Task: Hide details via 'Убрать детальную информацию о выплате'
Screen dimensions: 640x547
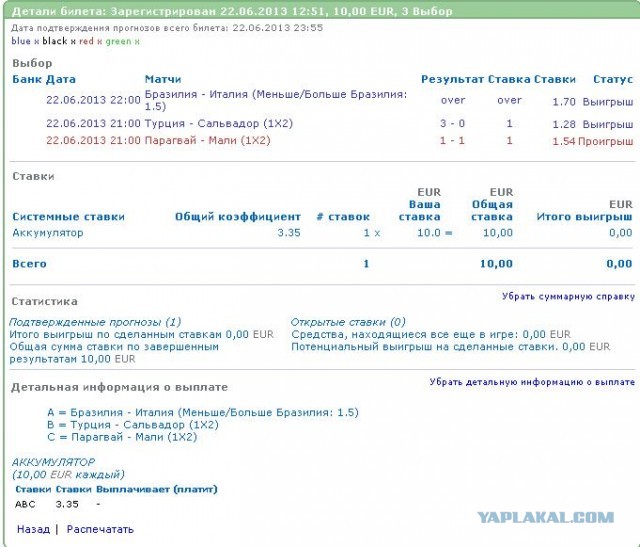Action: point(531,382)
